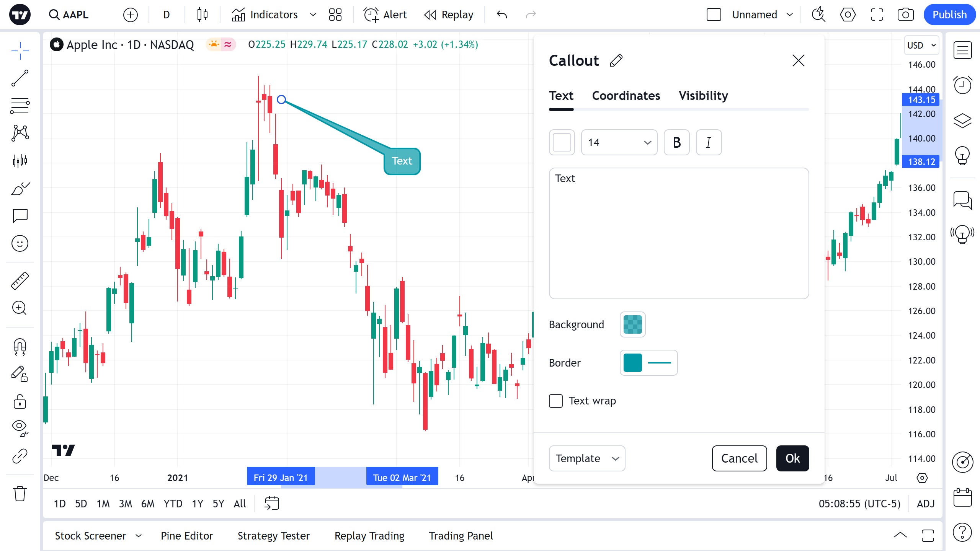Open the Fibonacci tools icon
This screenshot has width=980, height=551.
tap(20, 106)
